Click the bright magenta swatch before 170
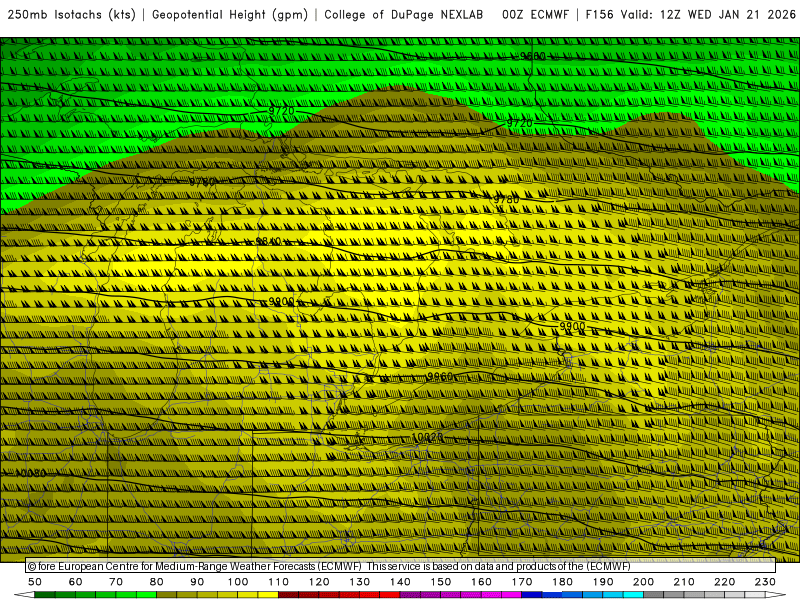800x600 pixels. [511, 595]
